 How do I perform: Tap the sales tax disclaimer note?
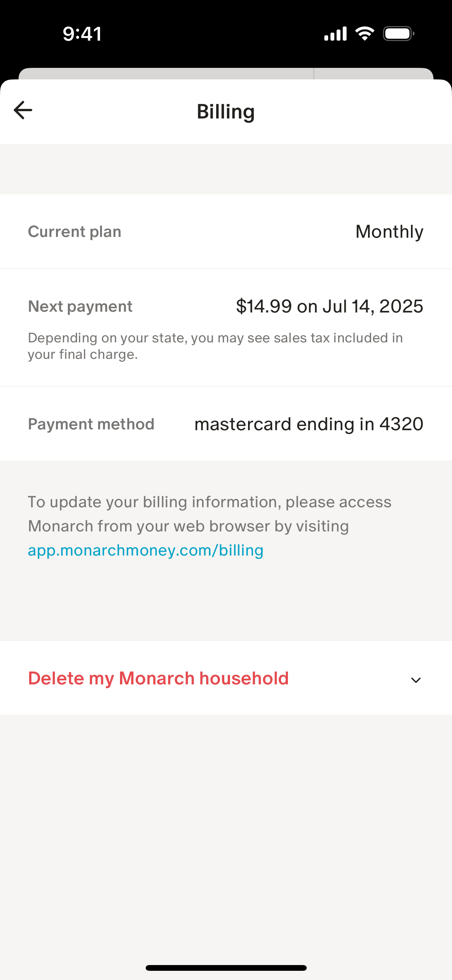(215, 346)
